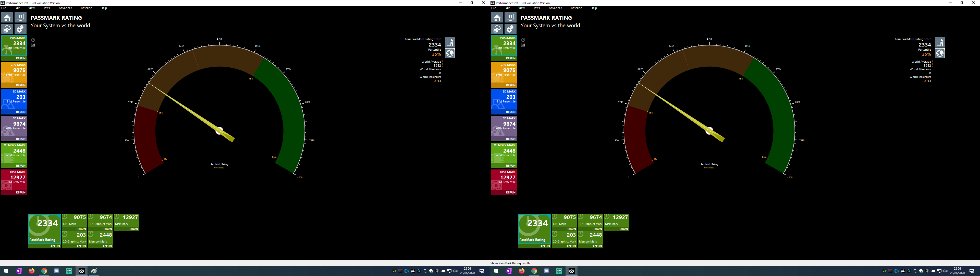Image resolution: width=980 pixels, height=276 pixels.
Task: Click World Average value 3682 in right window
Action: 927,66
